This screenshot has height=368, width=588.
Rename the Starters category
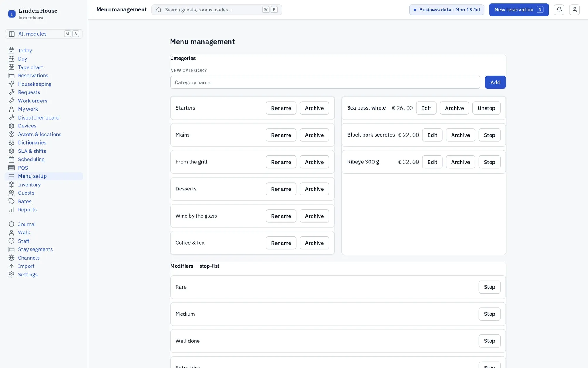281,108
